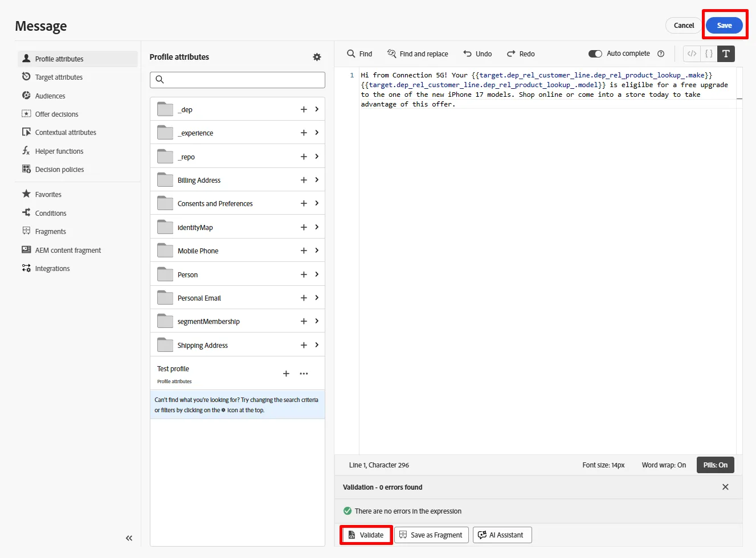Screen dimensions: 756x558
Task: Add Shipping Address folder with plus icon
Action: pyautogui.click(x=304, y=345)
